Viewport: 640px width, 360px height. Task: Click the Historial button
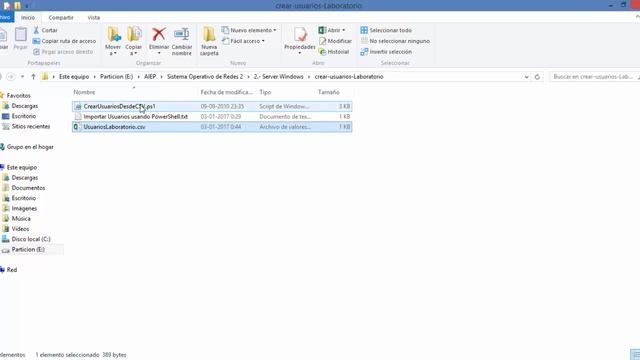tap(334, 52)
